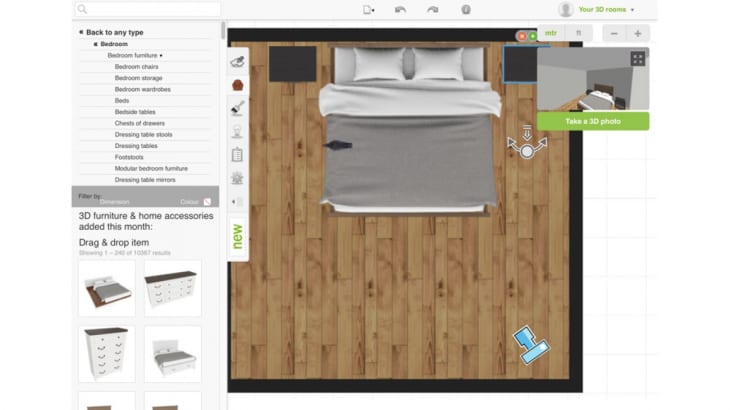
Task: Select Bedside tables in category list
Action: tap(133, 112)
